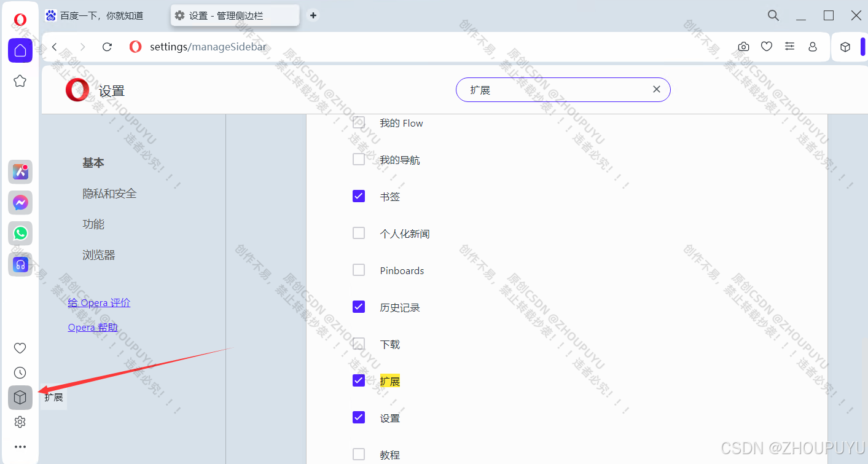868x464 pixels.
Task: Open the History clock icon in the sidebar
Action: click(20, 372)
